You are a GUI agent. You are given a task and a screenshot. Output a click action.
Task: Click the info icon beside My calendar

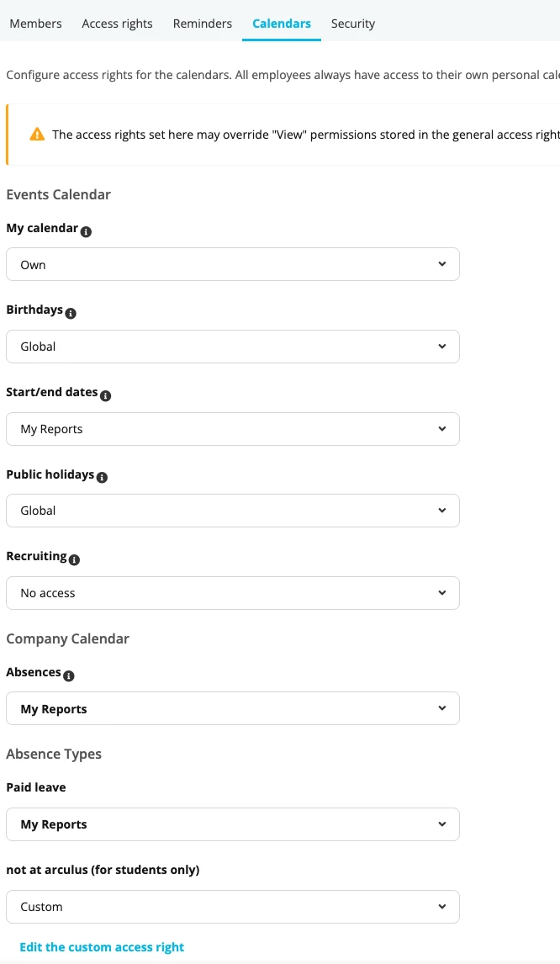click(86, 232)
